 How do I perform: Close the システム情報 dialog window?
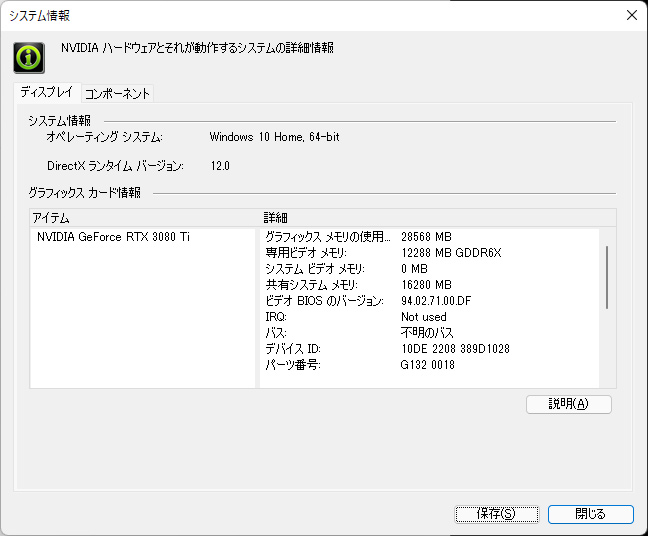pyautogui.click(x=631, y=15)
